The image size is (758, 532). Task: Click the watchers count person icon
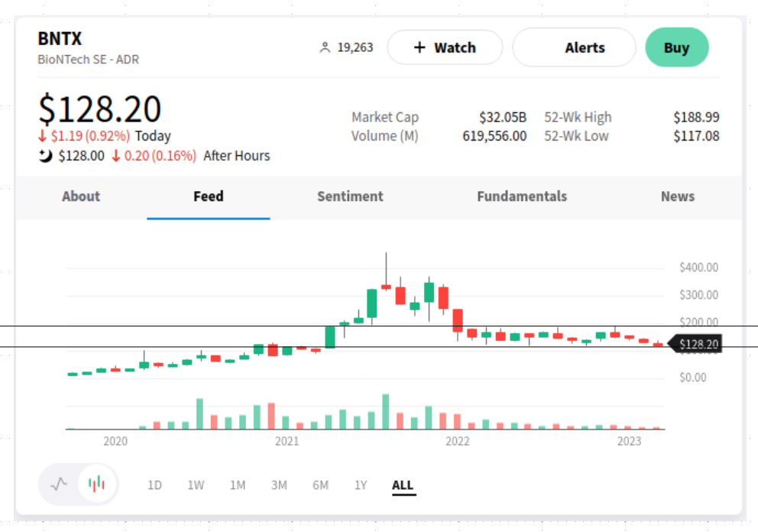325,48
